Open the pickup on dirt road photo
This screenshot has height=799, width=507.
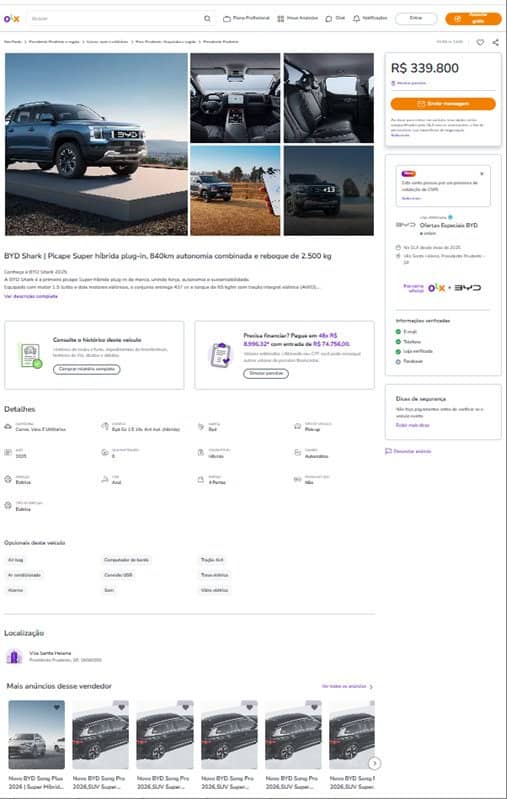235,191
